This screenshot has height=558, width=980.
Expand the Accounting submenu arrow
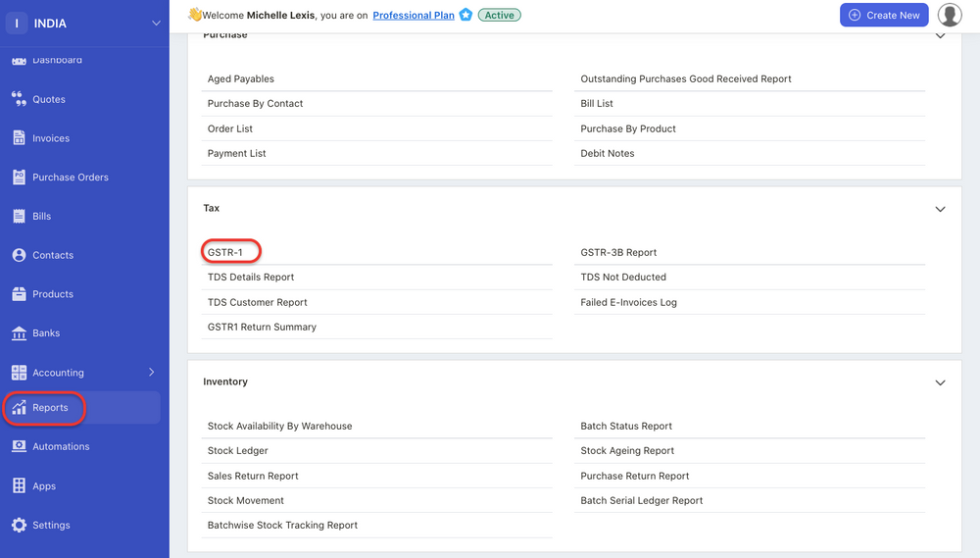click(151, 373)
